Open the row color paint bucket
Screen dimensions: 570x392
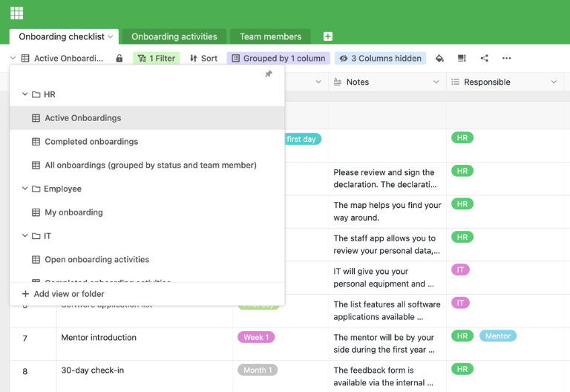pyautogui.click(x=439, y=58)
